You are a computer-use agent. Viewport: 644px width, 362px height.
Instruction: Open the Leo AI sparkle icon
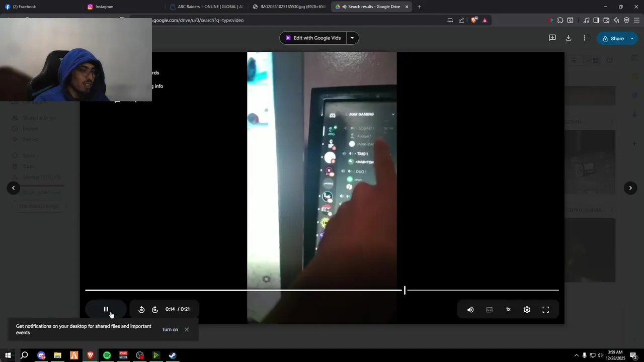click(x=616, y=20)
